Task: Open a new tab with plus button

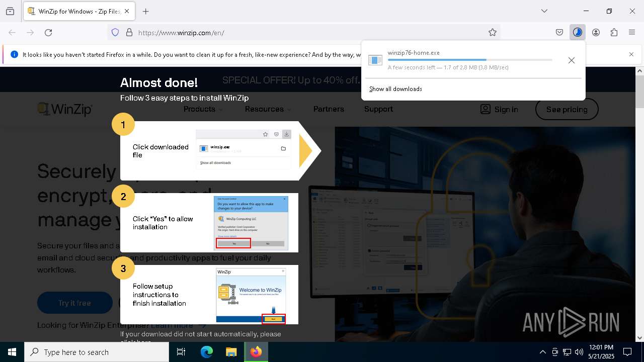Action: tap(145, 11)
